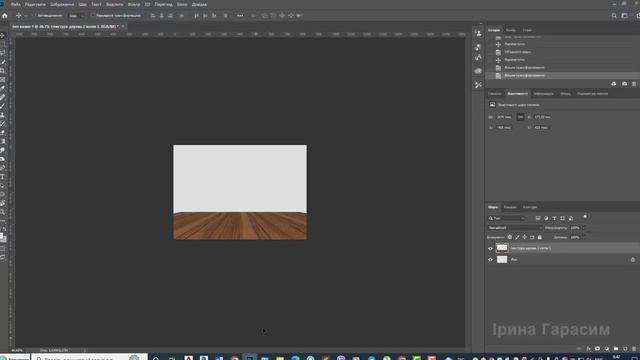Screen dimensions: 640x360
Task: Create a new layer icon
Action: click(x=625, y=349)
